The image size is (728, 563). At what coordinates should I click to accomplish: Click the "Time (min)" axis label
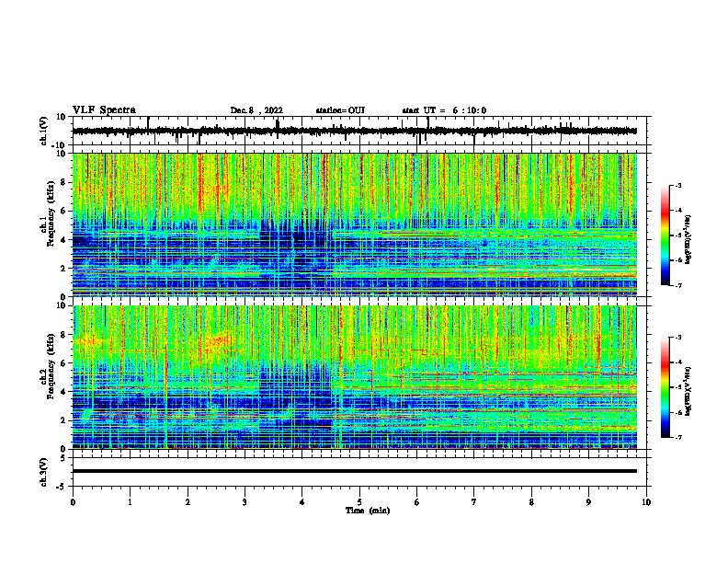point(368,511)
